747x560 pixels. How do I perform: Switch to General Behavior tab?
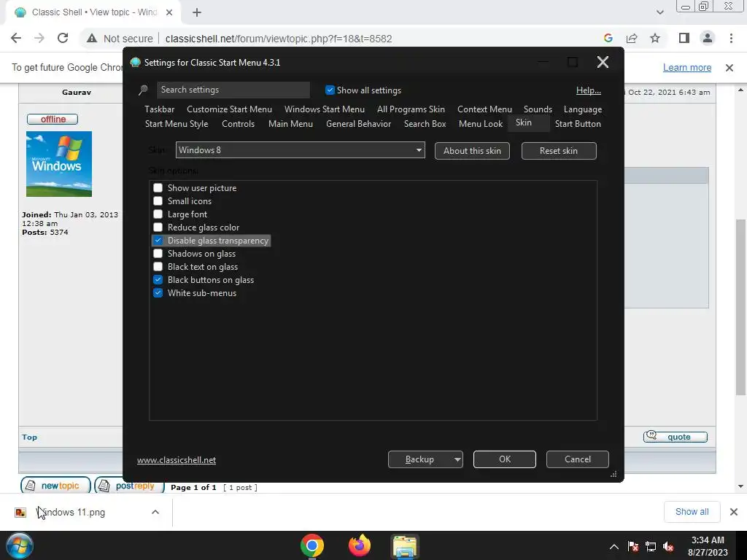point(358,124)
